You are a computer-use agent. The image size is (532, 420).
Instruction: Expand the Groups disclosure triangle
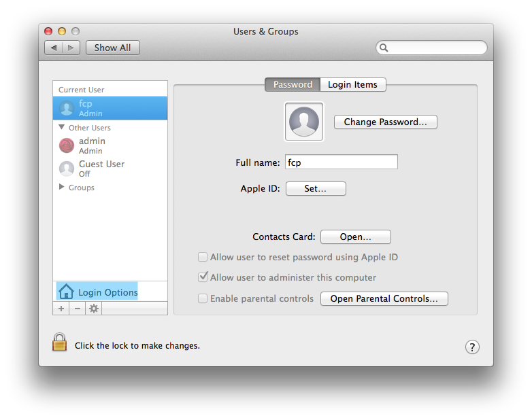pyautogui.click(x=61, y=187)
